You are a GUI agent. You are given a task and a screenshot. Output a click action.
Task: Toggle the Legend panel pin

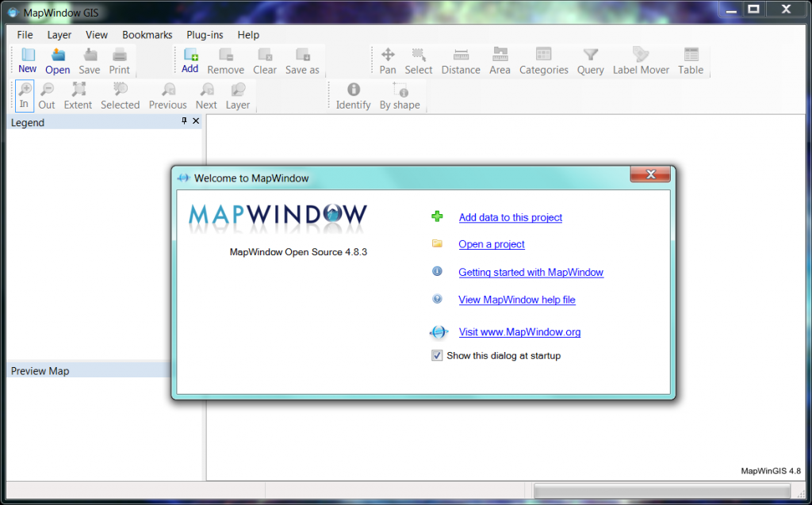[184, 121]
